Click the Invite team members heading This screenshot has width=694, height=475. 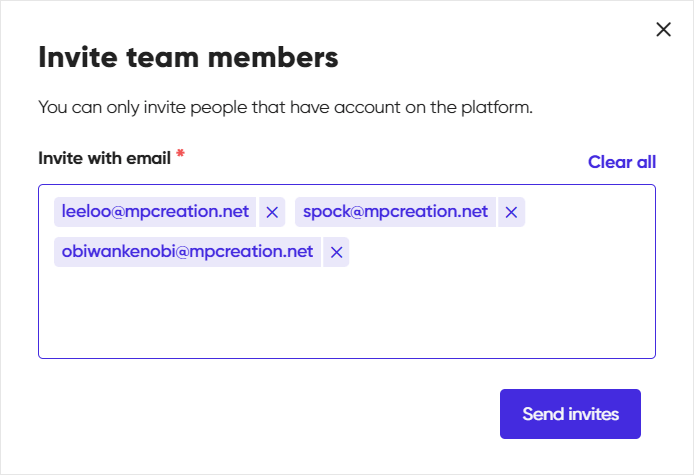[x=188, y=58]
